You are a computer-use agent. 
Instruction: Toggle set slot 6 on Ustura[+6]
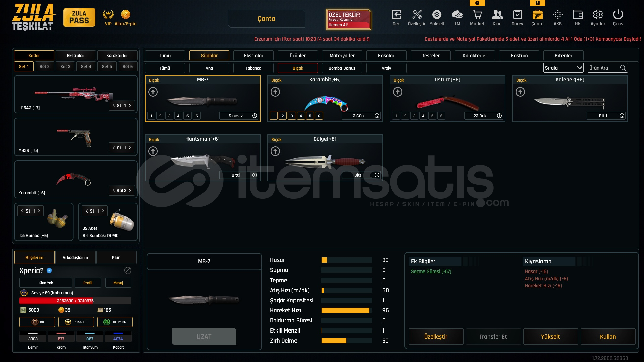(441, 116)
